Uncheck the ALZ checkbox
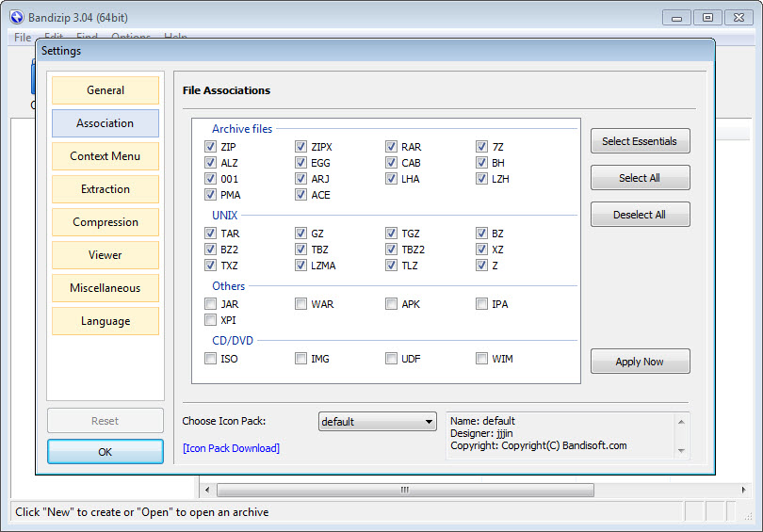 click(x=210, y=162)
